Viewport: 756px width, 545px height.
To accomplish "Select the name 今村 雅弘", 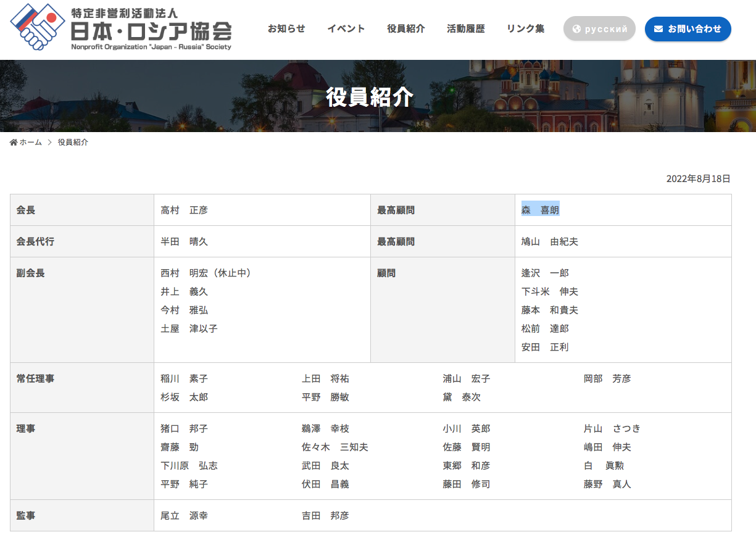I will [x=185, y=310].
